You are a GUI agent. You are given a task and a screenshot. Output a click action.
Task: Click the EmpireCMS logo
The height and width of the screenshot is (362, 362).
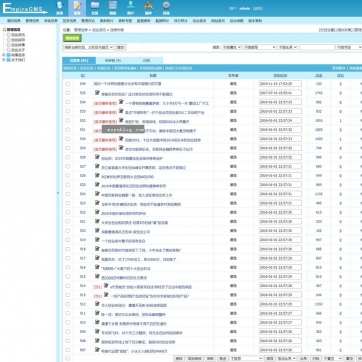point(25,8)
